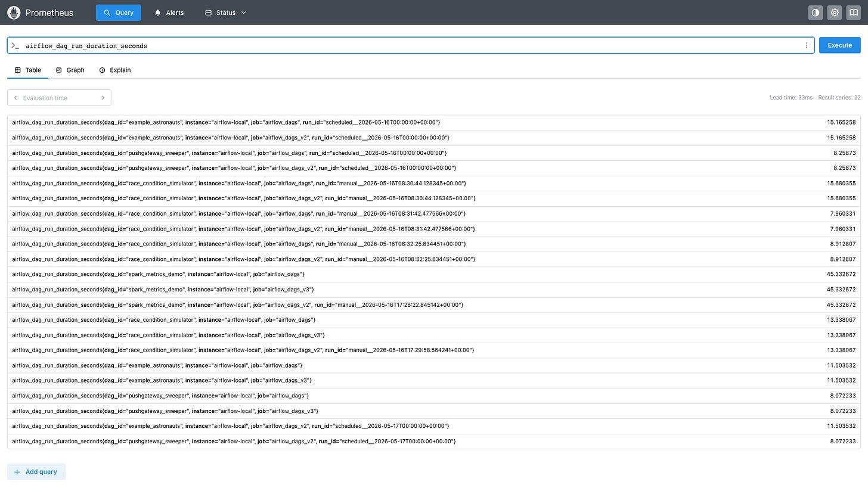Select the race_condition_simulator row with run_id 17:29:58
This screenshot has width=868, height=488.
[x=433, y=350]
